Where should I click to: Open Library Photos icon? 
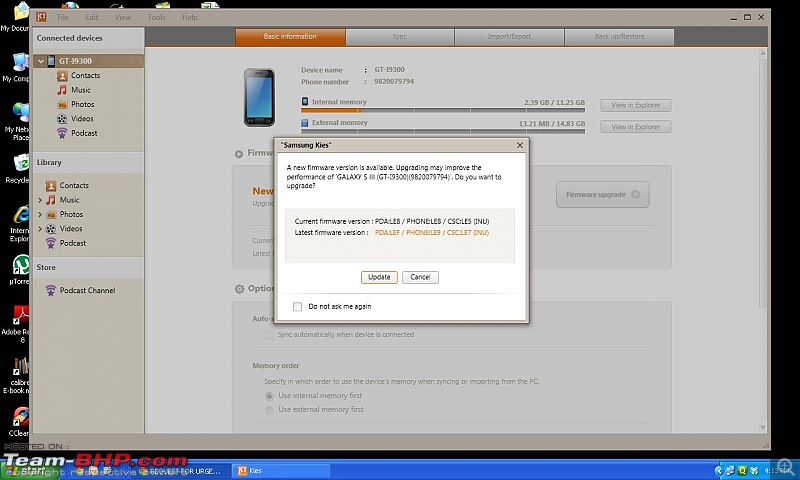click(x=51, y=214)
